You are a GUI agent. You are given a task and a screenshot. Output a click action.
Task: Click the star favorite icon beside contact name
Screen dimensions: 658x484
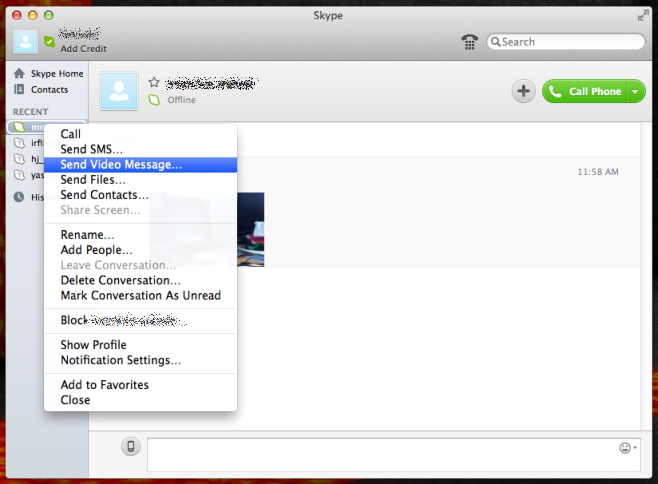coord(154,82)
